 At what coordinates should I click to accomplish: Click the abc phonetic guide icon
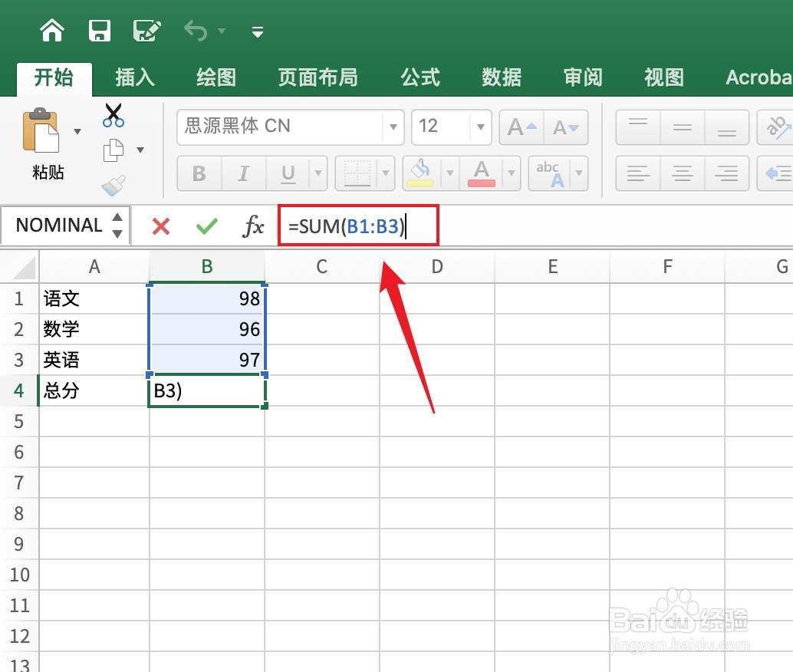pyautogui.click(x=550, y=173)
